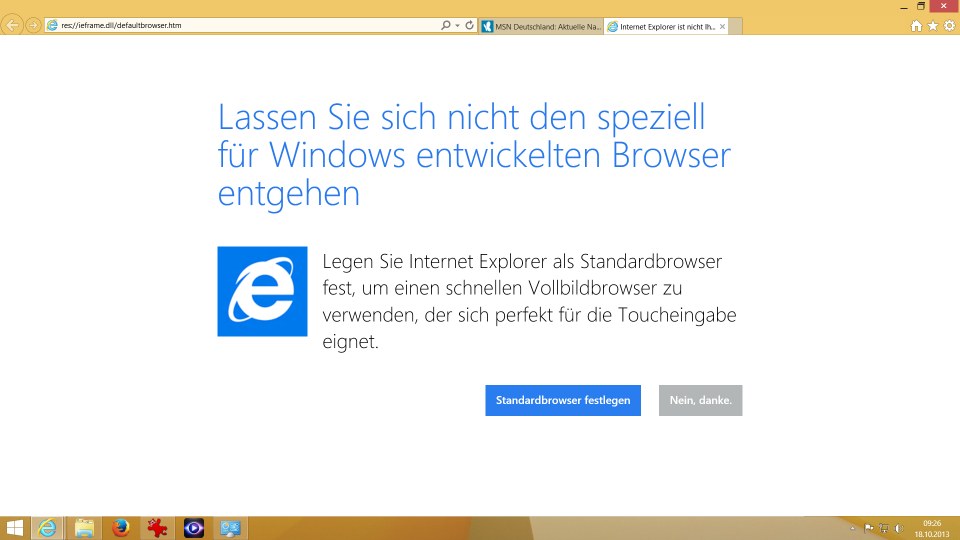Switch to the MSN Deutschland tab

click(x=542, y=26)
